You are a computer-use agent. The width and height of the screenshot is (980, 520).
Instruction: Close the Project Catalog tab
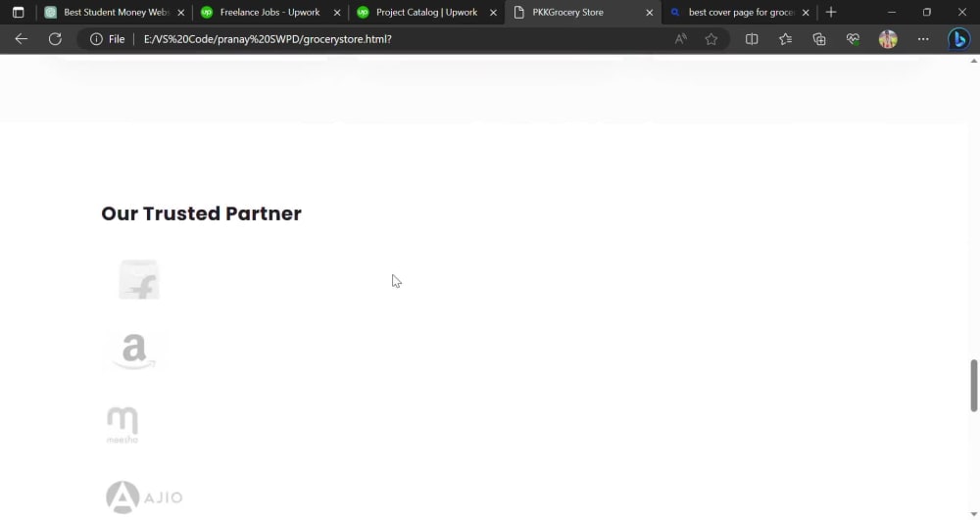pyautogui.click(x=493, y=12)
